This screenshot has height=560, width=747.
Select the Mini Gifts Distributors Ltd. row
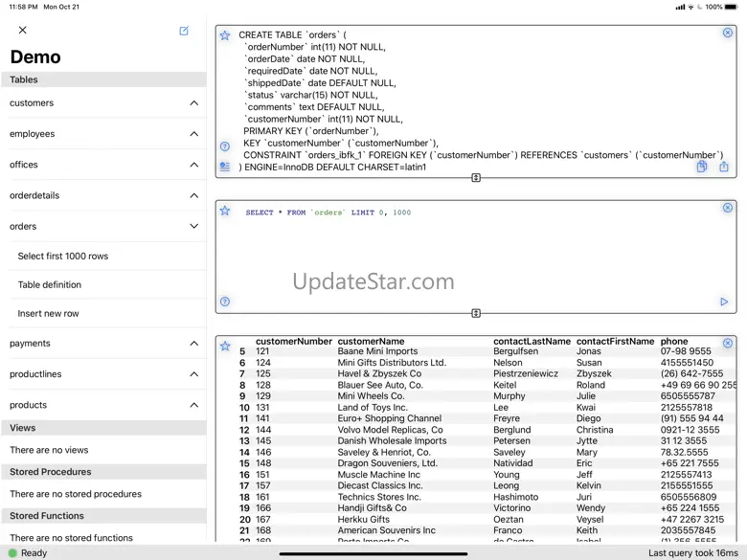[486, 363]
